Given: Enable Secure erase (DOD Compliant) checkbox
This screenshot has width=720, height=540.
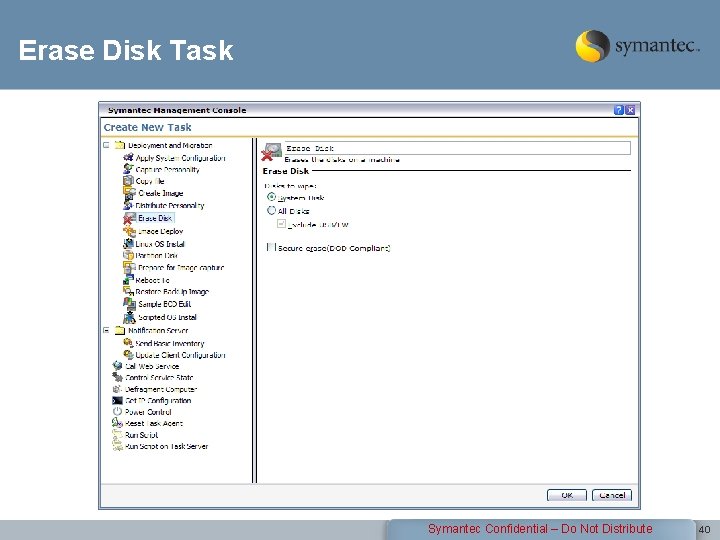Looking at the screenshot, I should (x=271, y=247).
